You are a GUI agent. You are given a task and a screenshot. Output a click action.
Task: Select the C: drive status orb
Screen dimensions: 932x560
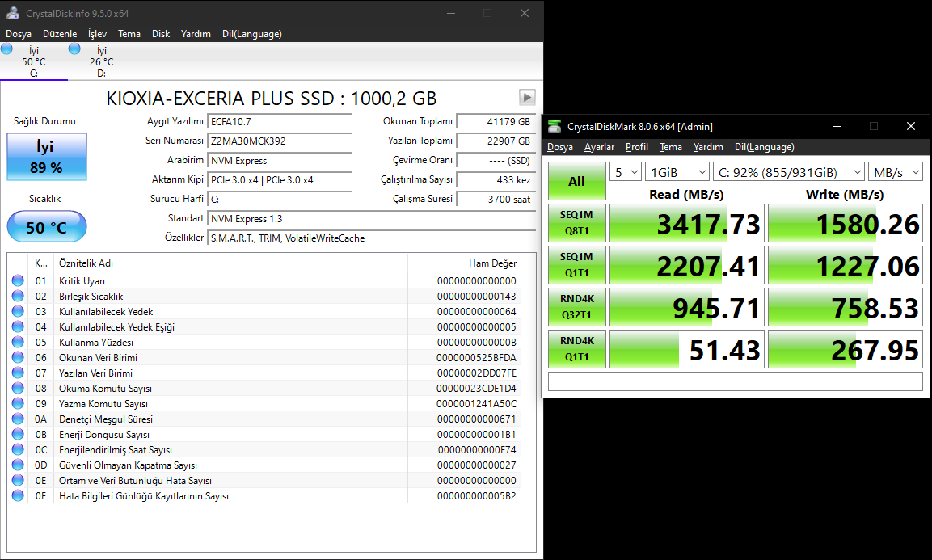(x=7, y=48)
